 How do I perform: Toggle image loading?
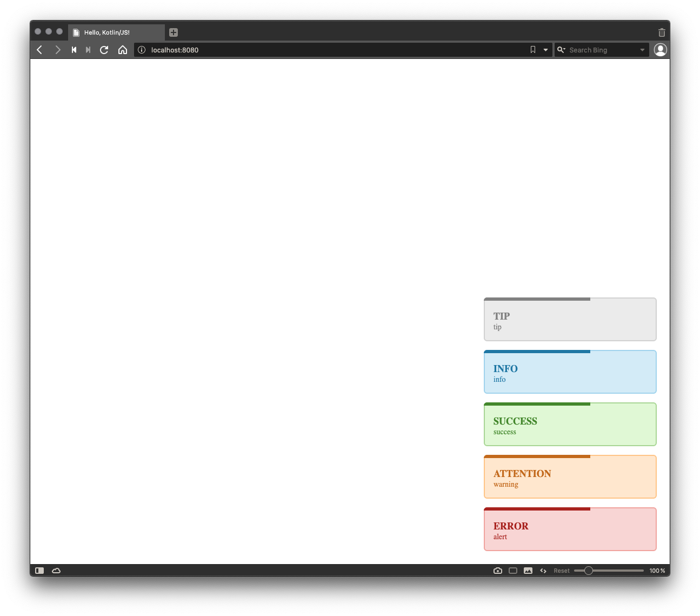coord(528,571)
